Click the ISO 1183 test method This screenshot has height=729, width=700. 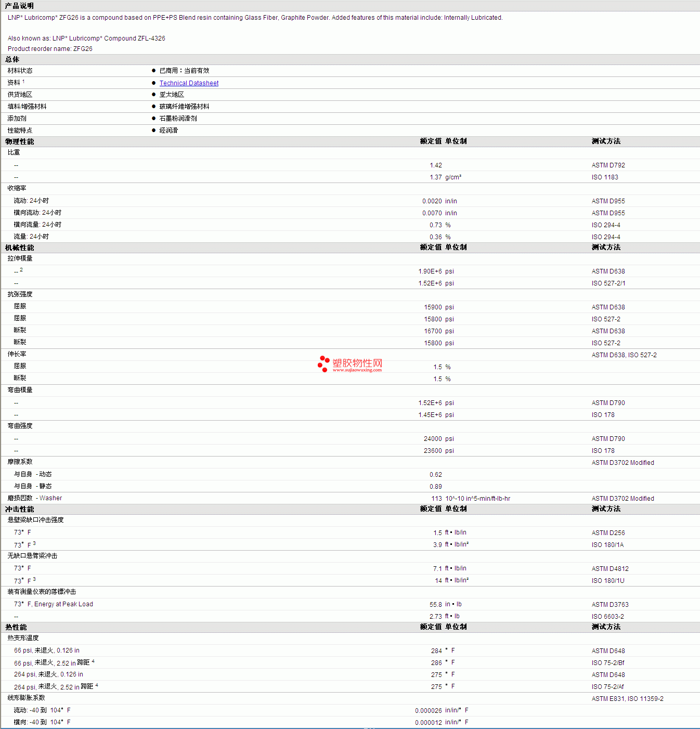click(605, 177)
